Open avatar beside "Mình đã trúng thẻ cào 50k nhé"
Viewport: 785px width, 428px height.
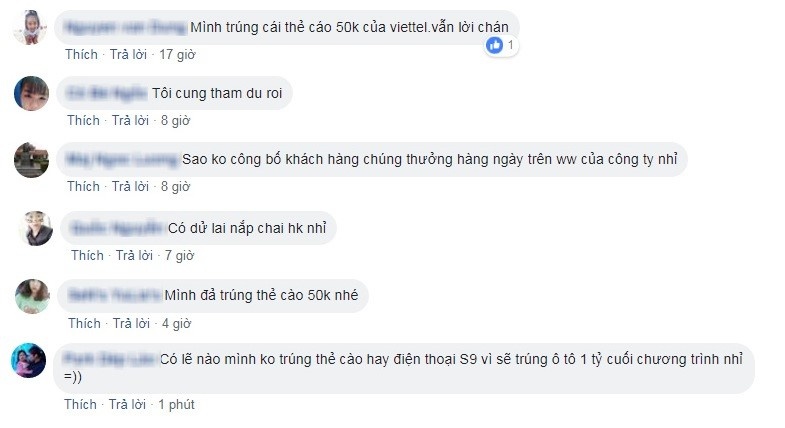click(32, 296)
